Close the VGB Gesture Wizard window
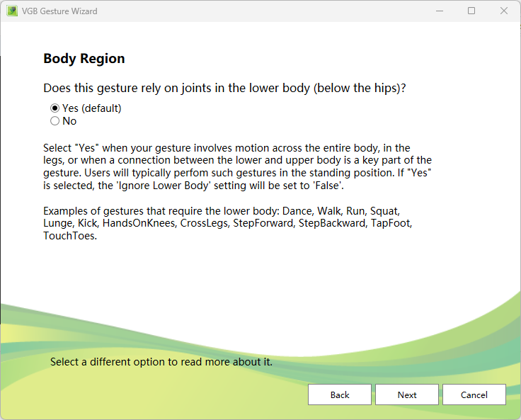 point(504,11)
